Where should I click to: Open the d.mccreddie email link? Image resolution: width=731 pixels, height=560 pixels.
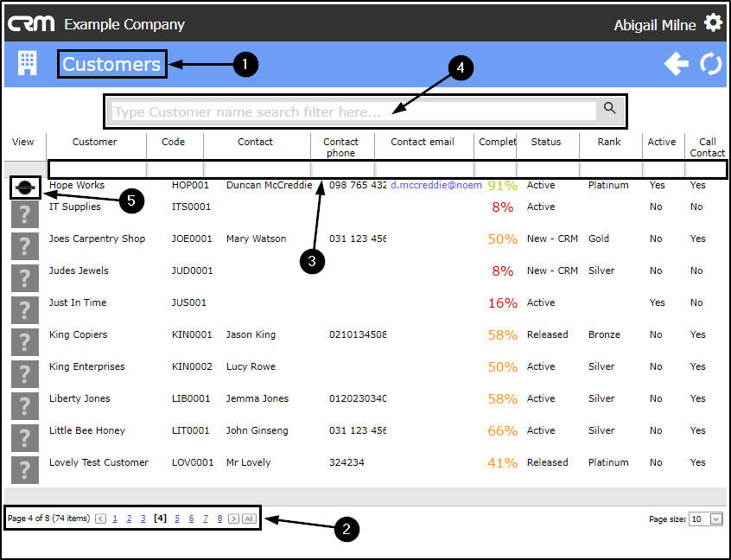(x=435, y=185)
